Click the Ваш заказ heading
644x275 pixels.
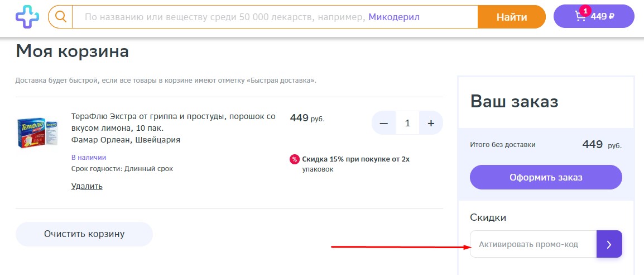tap(514, 101)
